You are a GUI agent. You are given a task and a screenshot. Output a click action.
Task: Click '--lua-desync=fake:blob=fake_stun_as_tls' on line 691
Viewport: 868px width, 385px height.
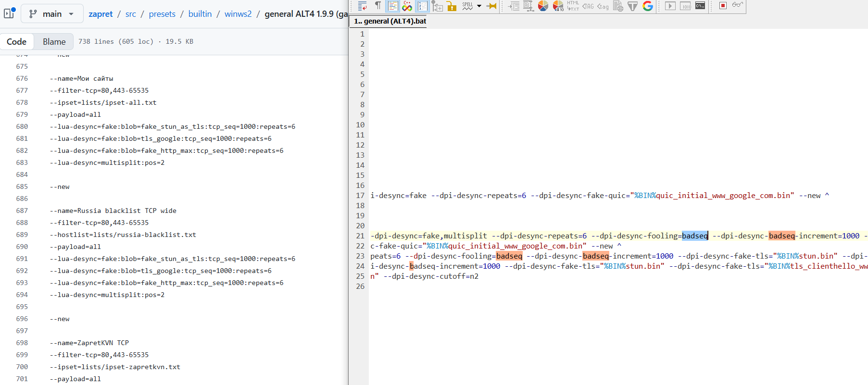click(x=128, y=259)
